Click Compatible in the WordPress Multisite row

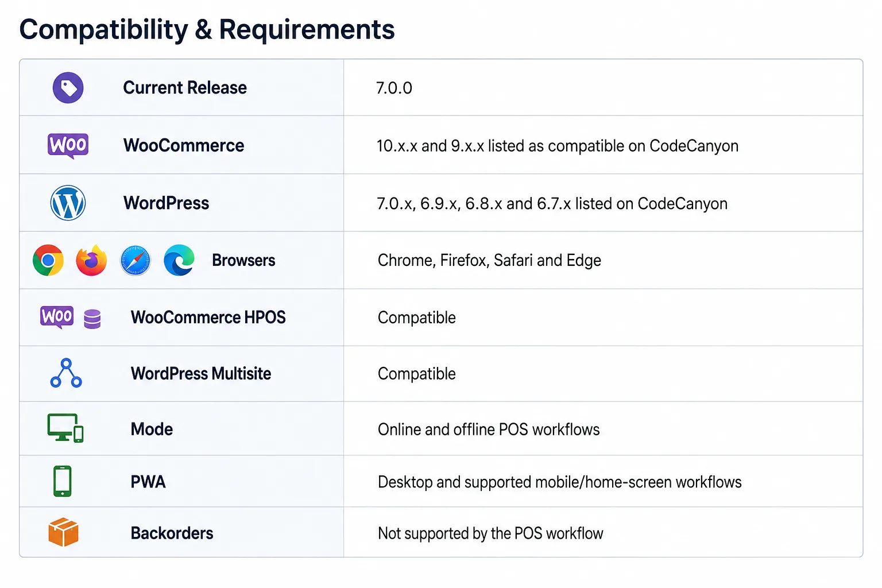pyautogui.click(x=417, y=374)
